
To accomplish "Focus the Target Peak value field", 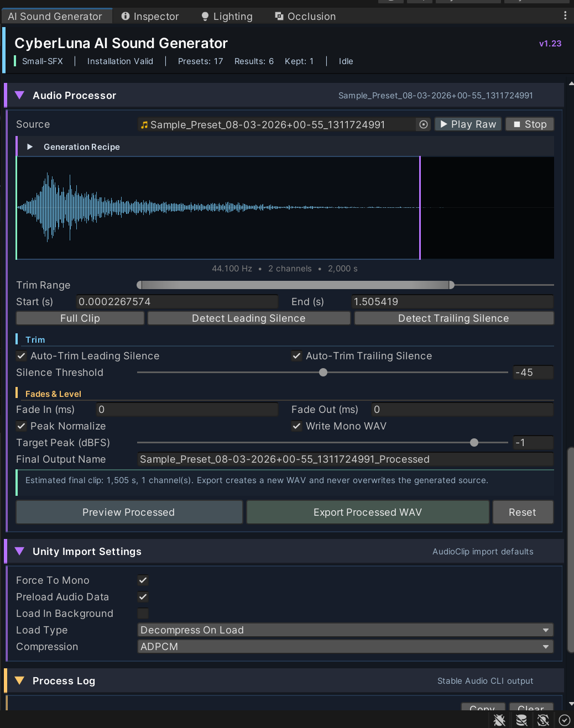I will click(533, 443).
